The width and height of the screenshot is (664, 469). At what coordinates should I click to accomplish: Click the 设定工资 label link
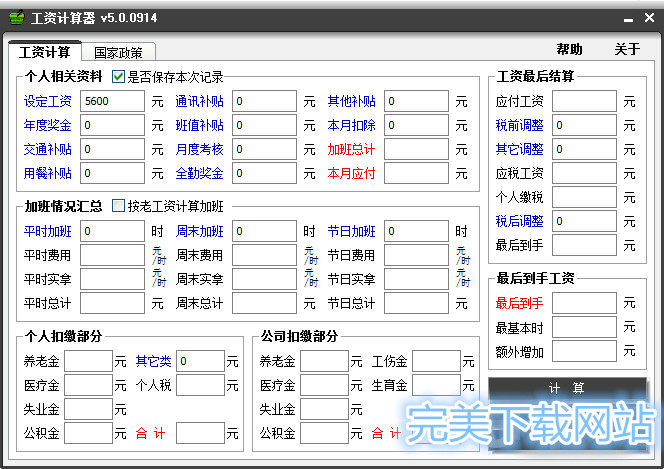coord(48,101)
